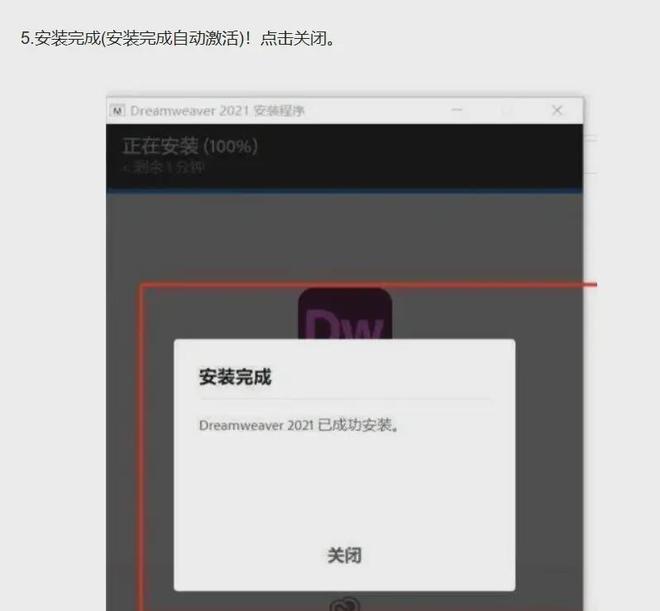Click the 正在安装 (100%) status text
The height and width of the screenshot is (611, 660).
(190, 146)
